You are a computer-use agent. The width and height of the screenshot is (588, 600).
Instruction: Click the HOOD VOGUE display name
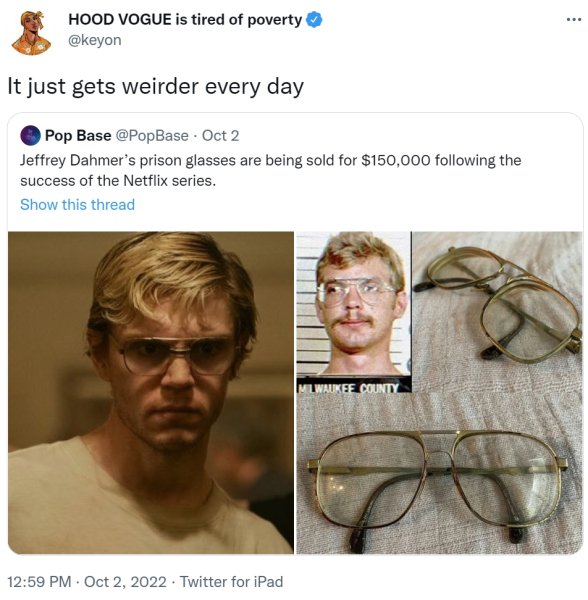click(185, 20)
